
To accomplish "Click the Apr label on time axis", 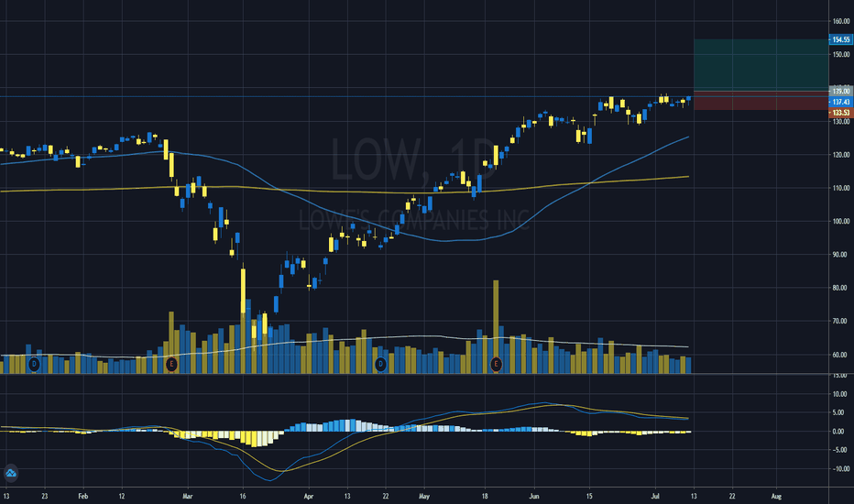I will 308,497.
